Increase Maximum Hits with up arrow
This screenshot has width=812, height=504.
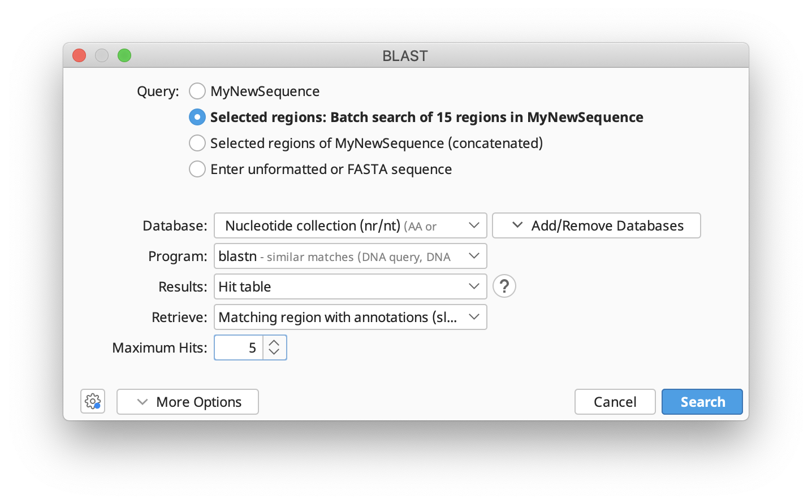click(274, 342)
